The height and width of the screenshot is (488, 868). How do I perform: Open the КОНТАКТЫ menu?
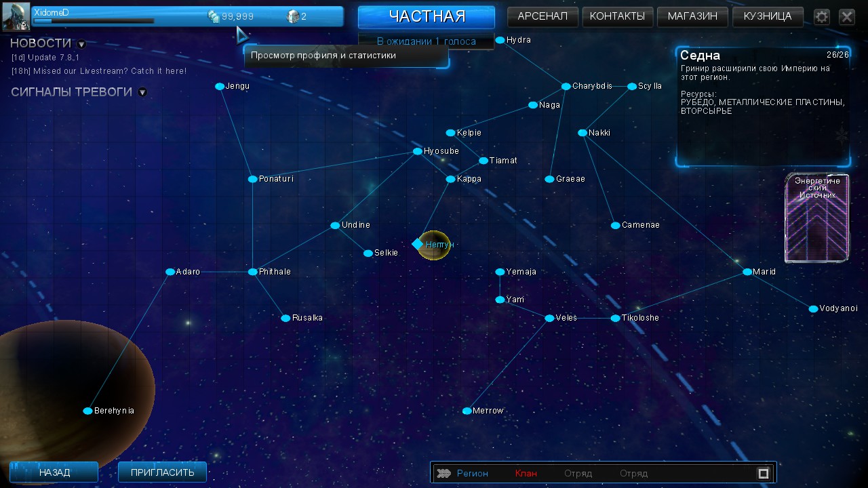click(618, 17)
